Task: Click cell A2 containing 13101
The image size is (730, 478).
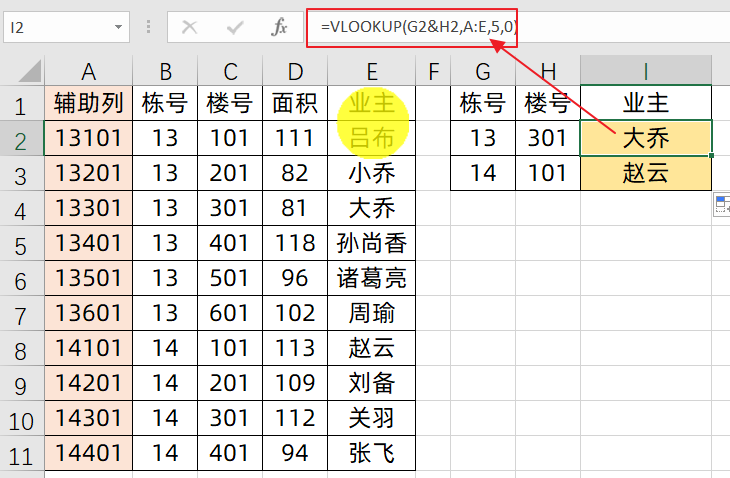Action: coord(88,138)
